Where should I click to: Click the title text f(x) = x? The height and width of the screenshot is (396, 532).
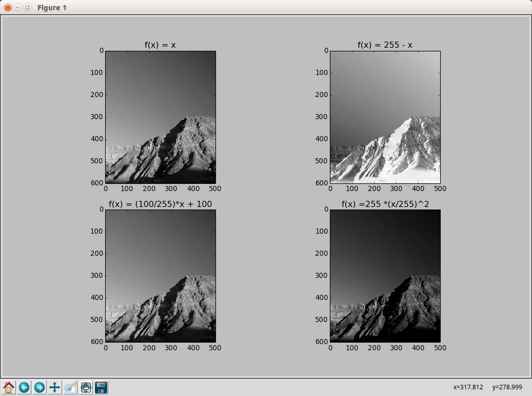pos(160,45)
